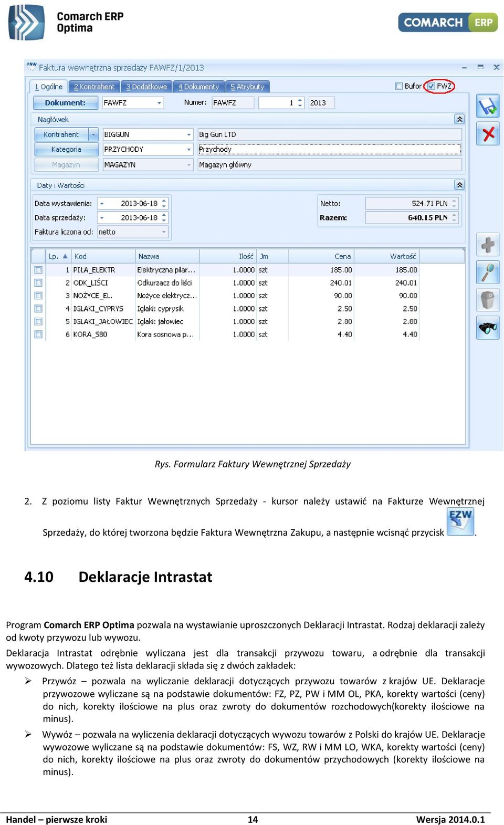Select the Elektryczna pilar... name cell
504x825 pixels.
(x=167, y=270)
